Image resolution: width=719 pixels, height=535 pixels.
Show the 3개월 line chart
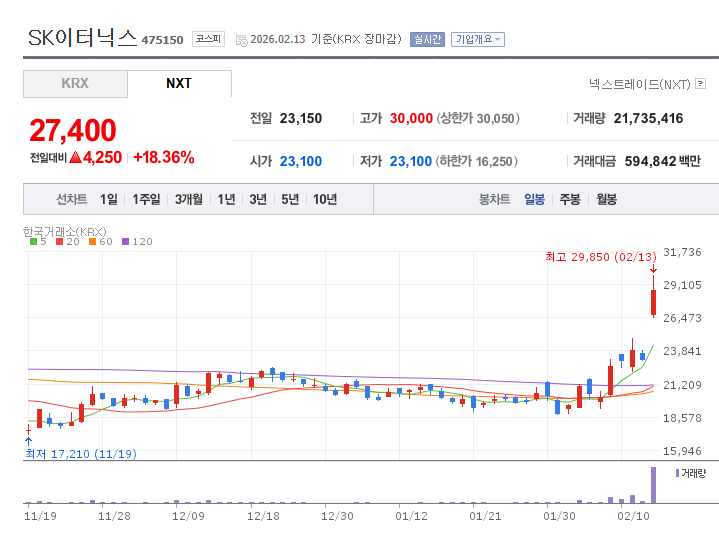pos(188,199)
